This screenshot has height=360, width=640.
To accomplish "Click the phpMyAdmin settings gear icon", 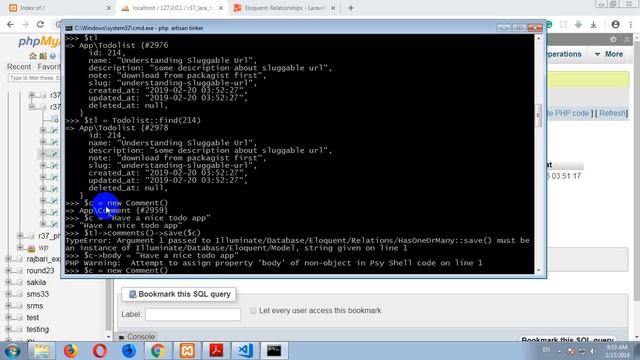I will point(613,40).
